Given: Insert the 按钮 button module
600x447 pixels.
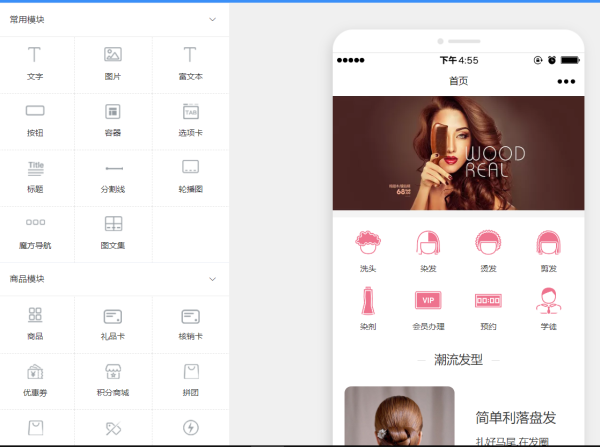Looking at the screenshot, I should click(35, 111).
